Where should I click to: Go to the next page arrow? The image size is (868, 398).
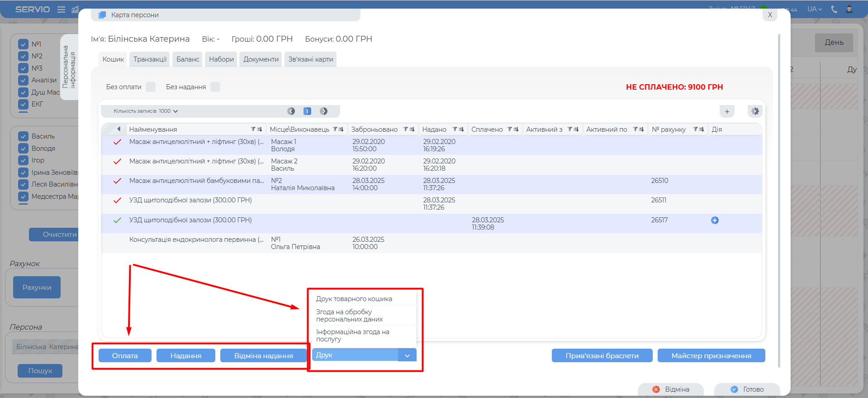click(324, 111)
